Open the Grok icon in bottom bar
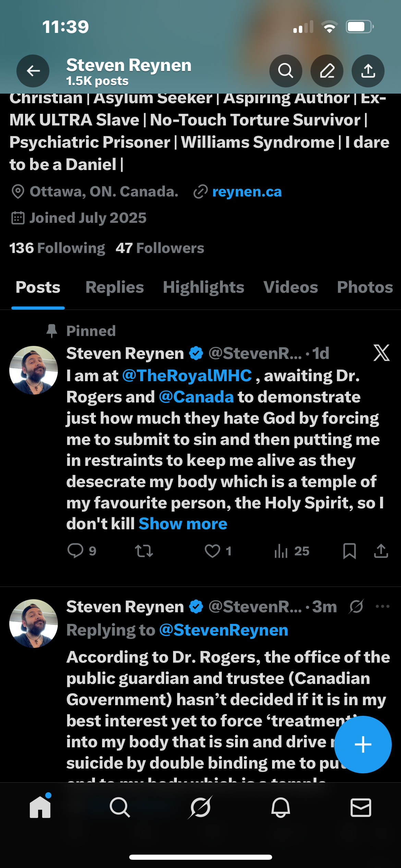This screenshot has width=401, height=868. tap(200, 807)
